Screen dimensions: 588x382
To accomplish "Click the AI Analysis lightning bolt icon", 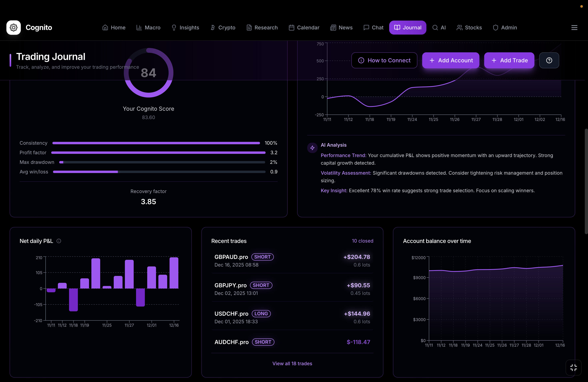I will tap(312, 148).
